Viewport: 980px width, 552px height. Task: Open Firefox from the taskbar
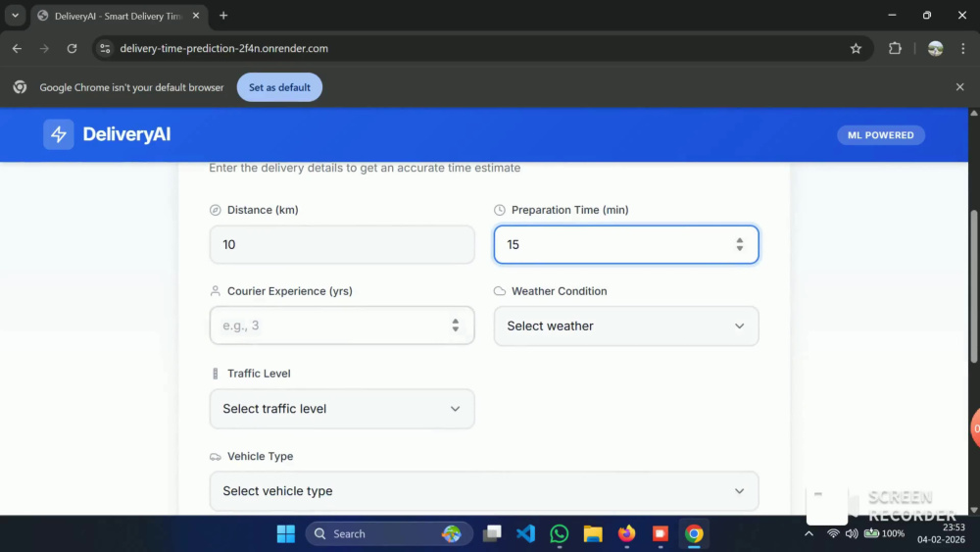tap(626, 534)
